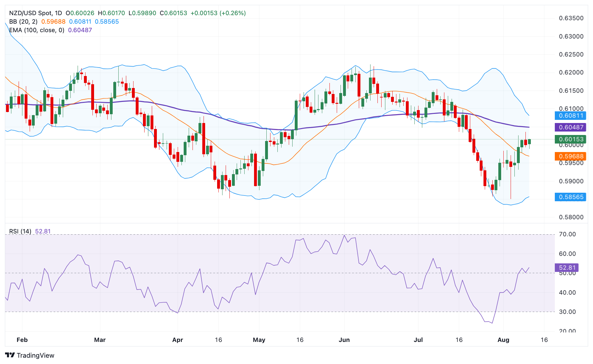Click the upper Bollinger band 0.60811 price tag
The width and height of the screenshot is (593, 364).
point(570,116)
